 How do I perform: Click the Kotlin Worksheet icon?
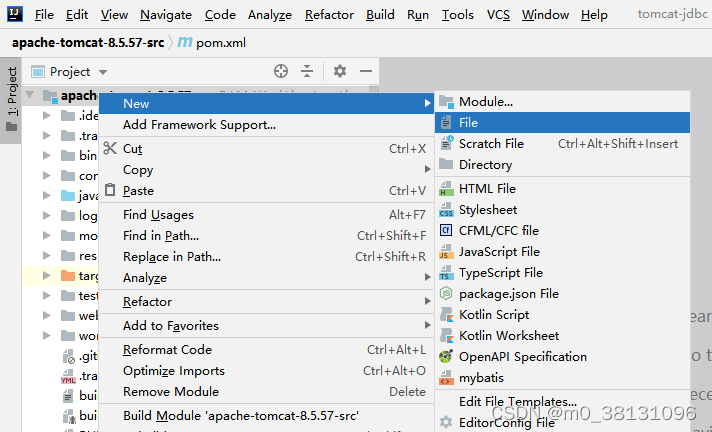point(447,336)
